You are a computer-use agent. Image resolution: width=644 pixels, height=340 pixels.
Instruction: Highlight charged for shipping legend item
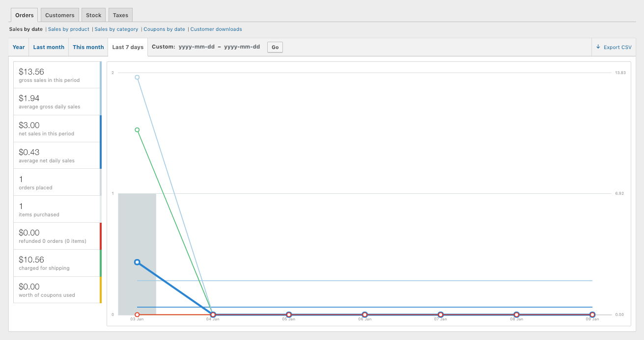[x=57, y=263]
